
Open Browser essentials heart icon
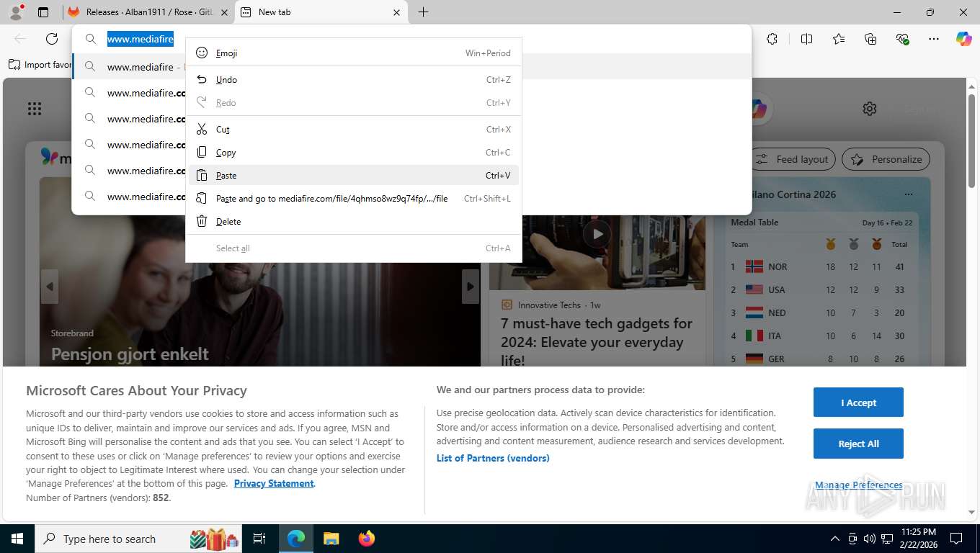[902, 39]
